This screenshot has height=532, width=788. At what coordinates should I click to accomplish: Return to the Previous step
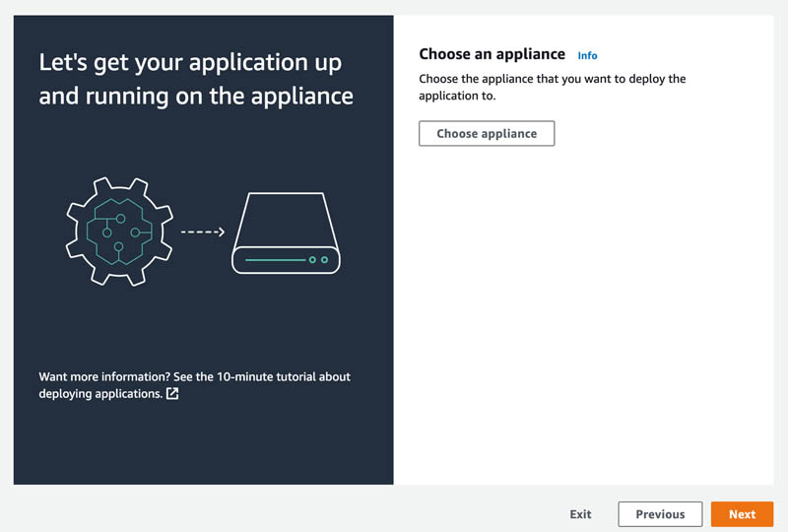coord(660,514)
